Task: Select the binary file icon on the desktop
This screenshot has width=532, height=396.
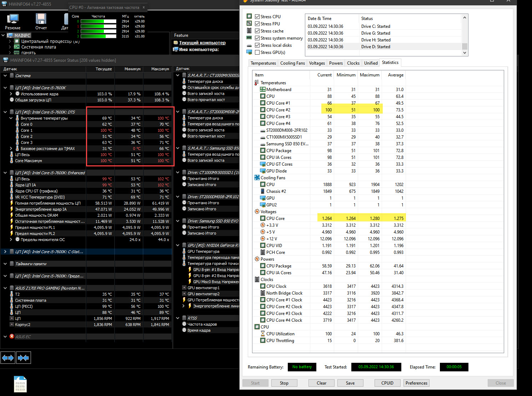Action: 20,384
